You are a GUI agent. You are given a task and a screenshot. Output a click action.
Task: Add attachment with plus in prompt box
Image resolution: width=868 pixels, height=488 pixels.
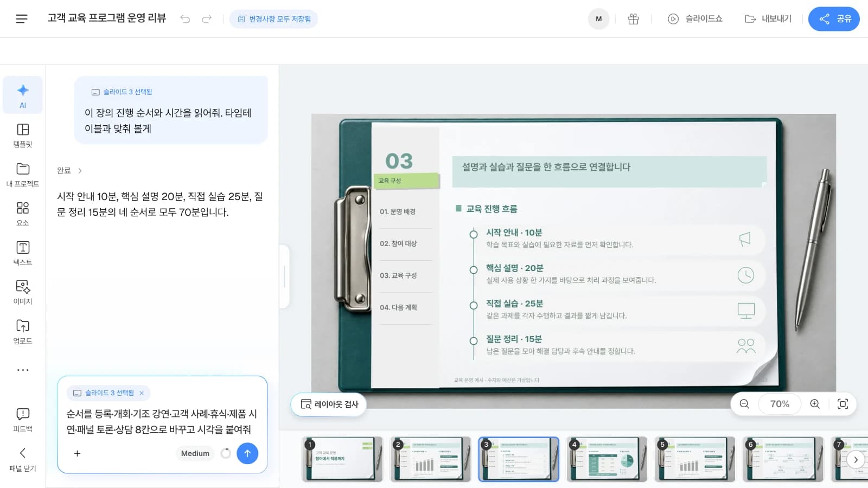tap(77, 453)
